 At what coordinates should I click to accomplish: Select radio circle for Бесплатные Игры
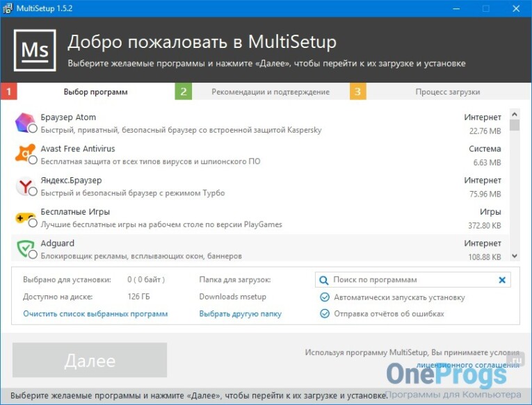coord(33,223)
